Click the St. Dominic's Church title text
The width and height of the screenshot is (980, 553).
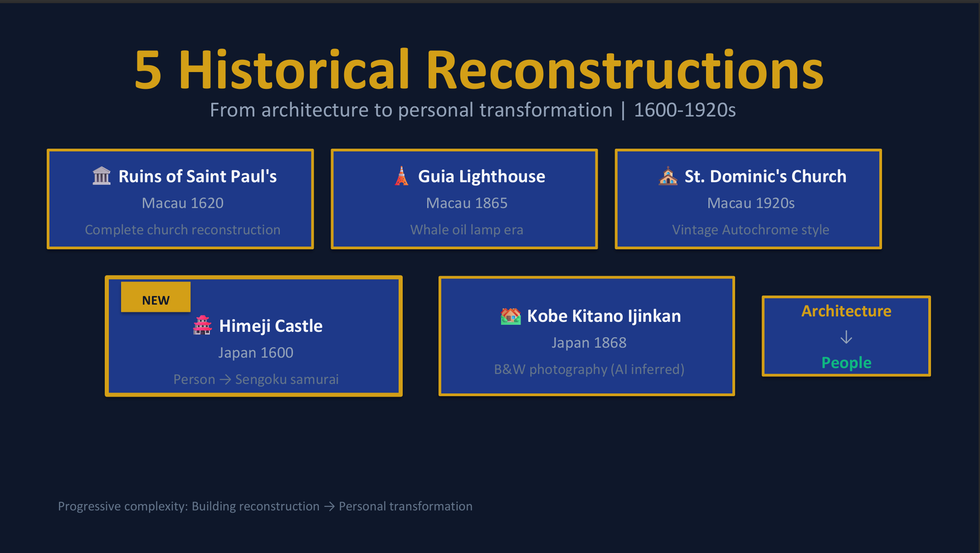[x=765, y=176]
